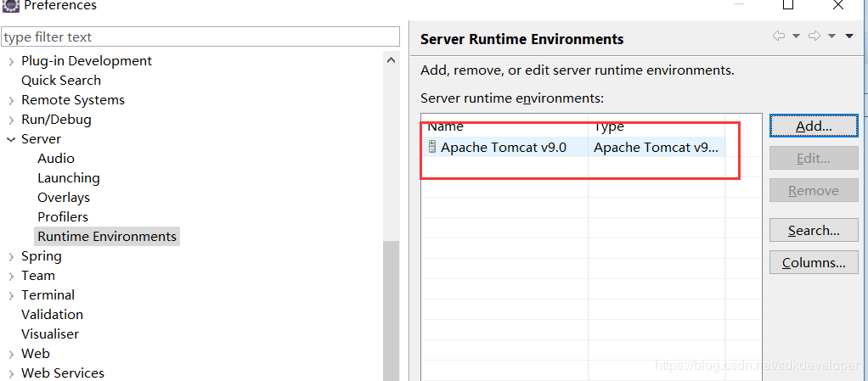Open the forward history dropdown arrow
The height and width of the screenshot is (381, 868).
click(831, 36)
